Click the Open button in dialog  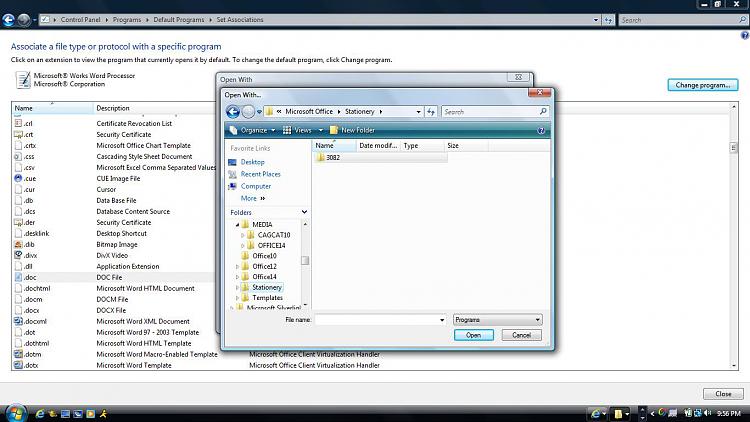tap(474, 335)
